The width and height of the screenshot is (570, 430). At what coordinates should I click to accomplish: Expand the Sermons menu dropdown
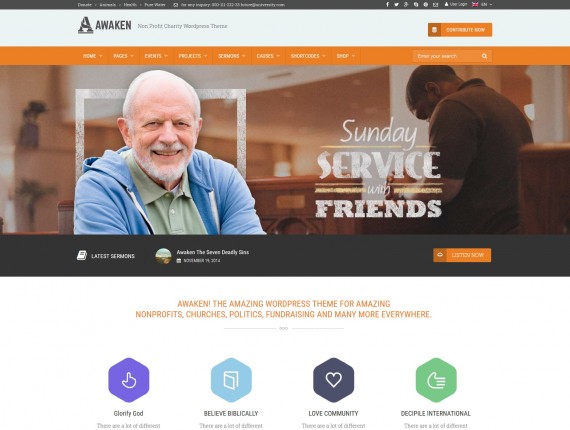pos(232,56)
